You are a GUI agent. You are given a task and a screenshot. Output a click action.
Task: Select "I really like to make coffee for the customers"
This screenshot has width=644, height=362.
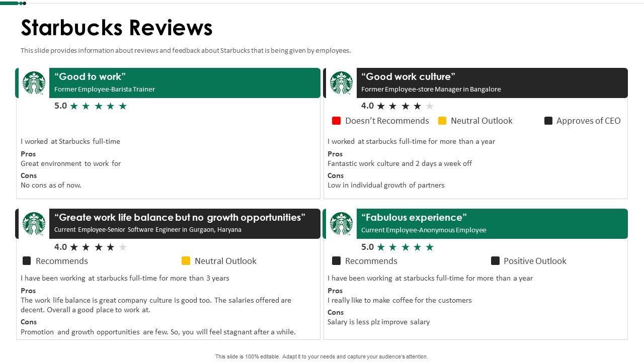point(399,300)
